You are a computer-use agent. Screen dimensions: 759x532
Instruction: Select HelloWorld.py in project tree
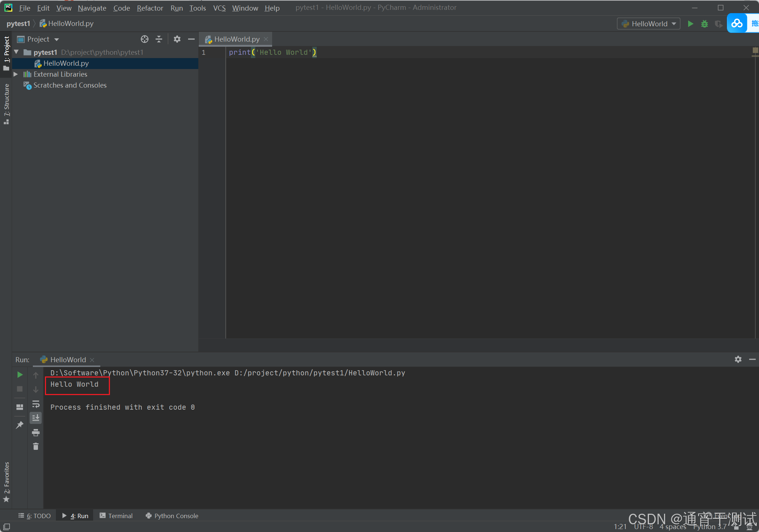click(66, 63)
